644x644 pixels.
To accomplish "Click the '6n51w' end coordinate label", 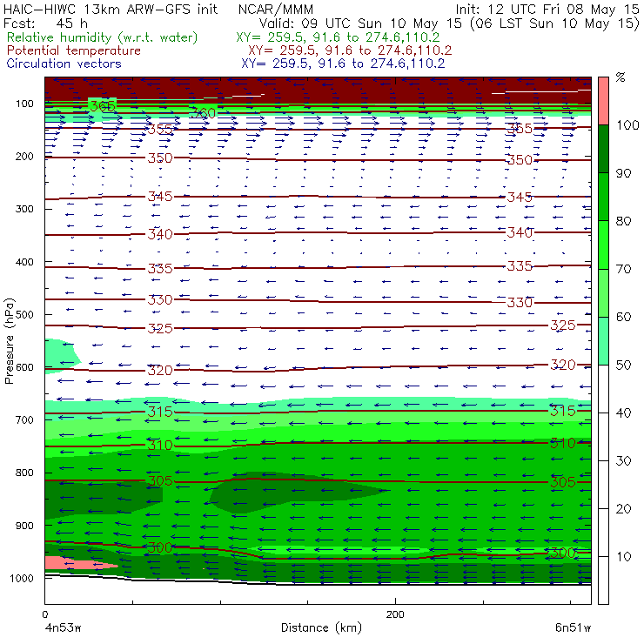I will pos(573,628).
